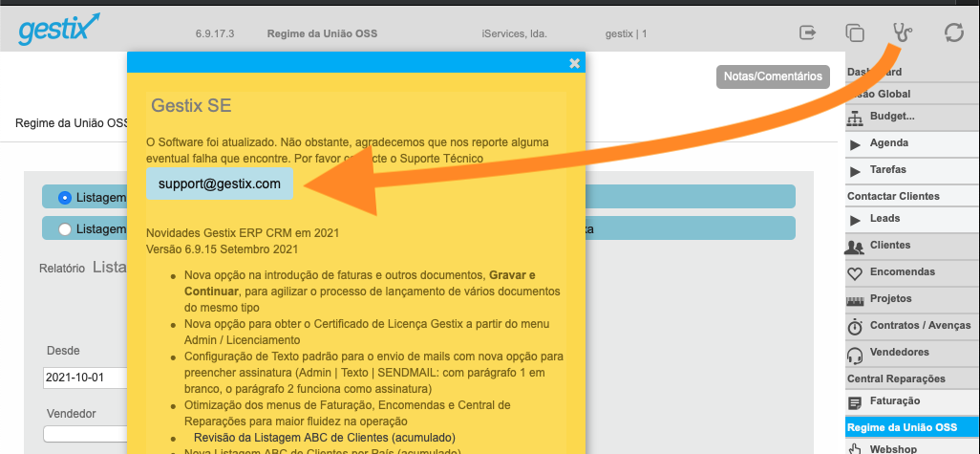Expand the Tarefas arrow in sidebar
This screenshot has height=454, width=980.
click(855, 171)
